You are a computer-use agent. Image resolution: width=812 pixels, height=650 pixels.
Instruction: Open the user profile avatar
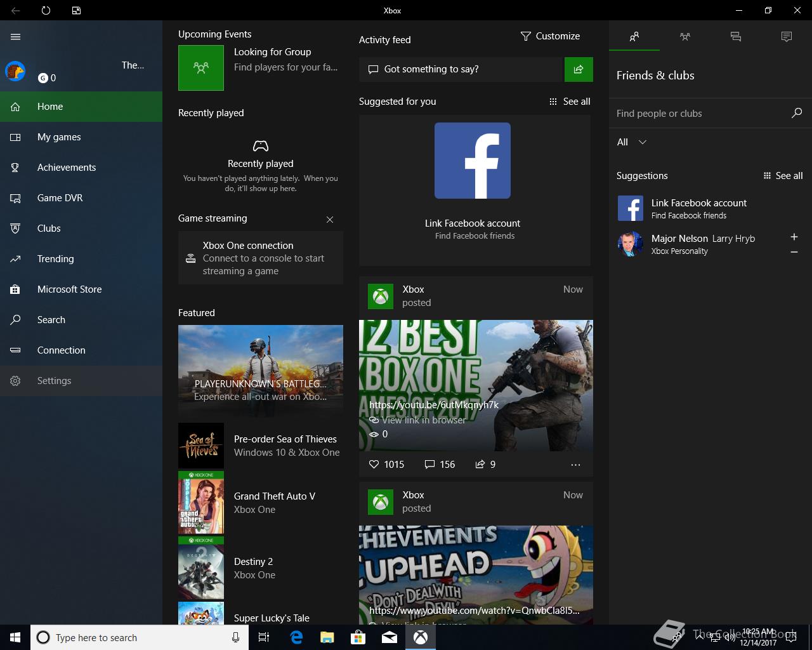(15, 71)
